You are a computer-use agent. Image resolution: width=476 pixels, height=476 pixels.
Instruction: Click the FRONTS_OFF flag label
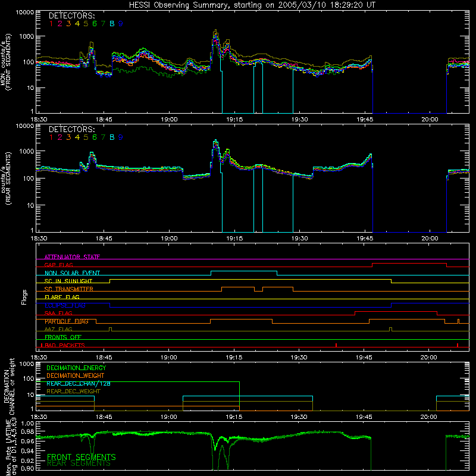coord(63,337)
